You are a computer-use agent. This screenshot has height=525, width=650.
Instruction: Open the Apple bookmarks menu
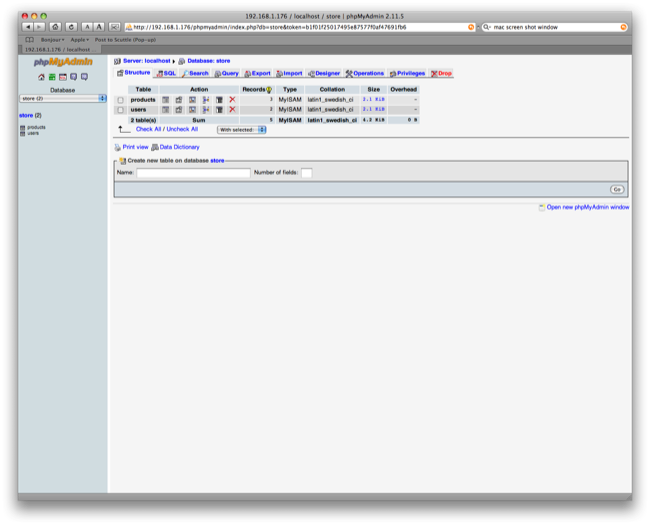[80, 40]
